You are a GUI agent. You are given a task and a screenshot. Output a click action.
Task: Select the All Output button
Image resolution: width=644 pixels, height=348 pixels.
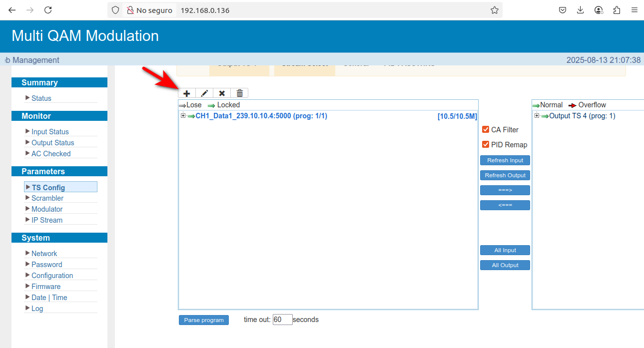pos(505,265)
